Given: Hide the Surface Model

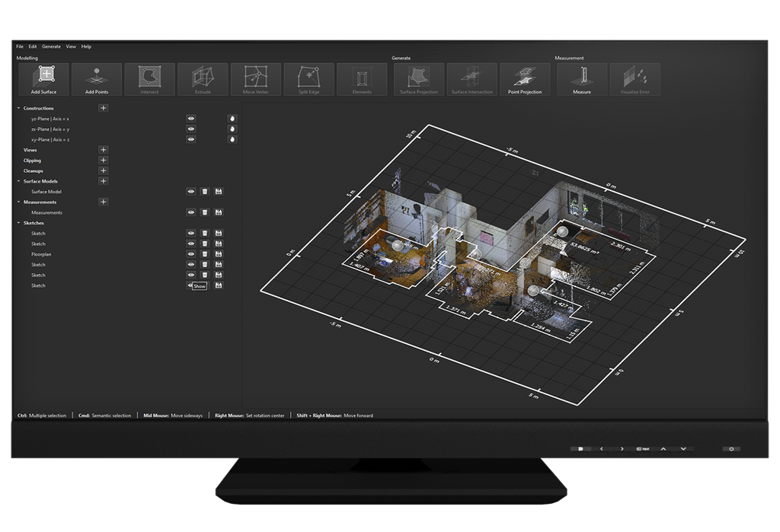Looking at the screenshot, I should (x=191, y=192).
